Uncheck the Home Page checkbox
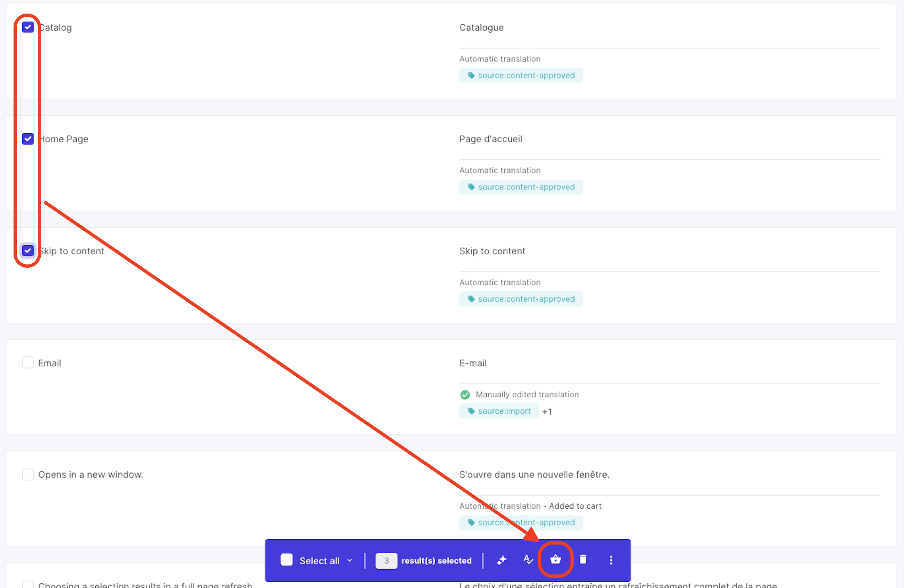Image resolution: width=904 pixels, height=588 pixels. pos(28,139)
